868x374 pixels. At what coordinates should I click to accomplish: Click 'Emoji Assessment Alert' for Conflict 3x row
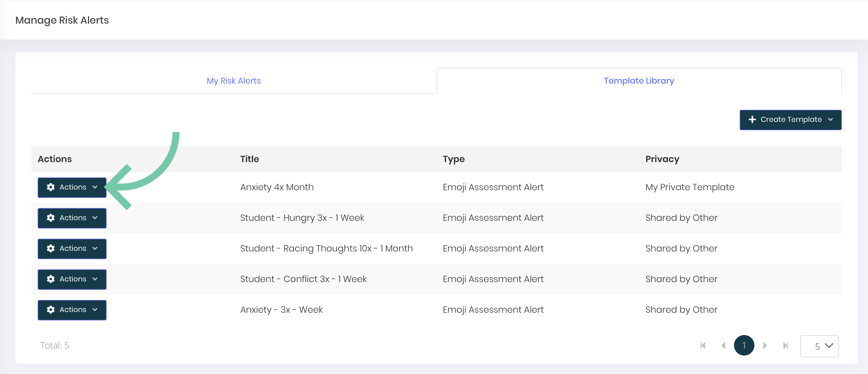(493, 279)
